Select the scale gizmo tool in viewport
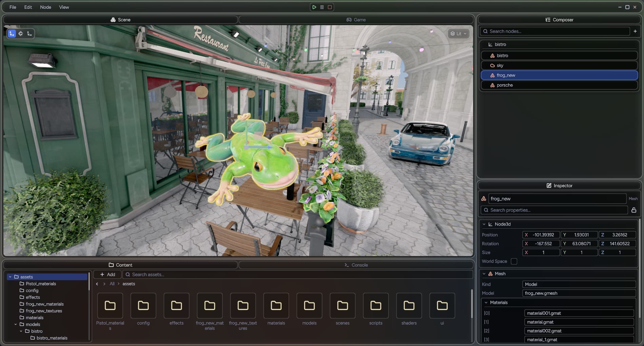This screenshot has width=644, height=346. pos(29,34)
